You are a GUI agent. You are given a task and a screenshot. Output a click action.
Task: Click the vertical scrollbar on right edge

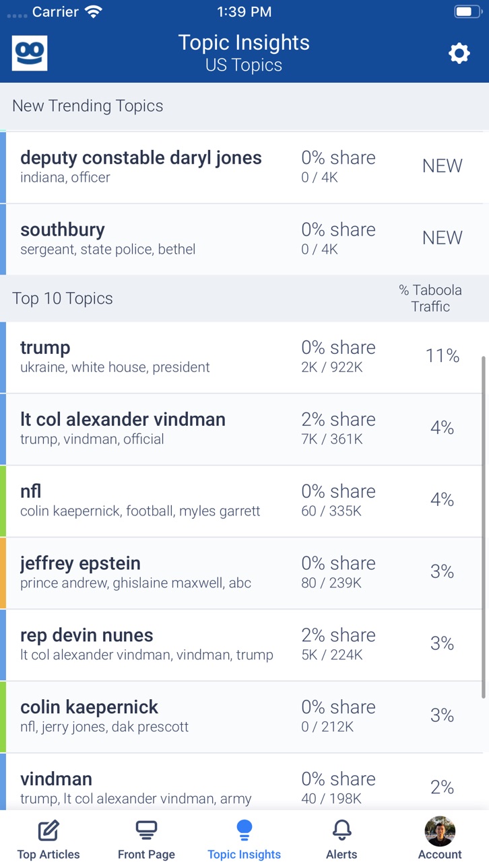[x=483, y=527]
